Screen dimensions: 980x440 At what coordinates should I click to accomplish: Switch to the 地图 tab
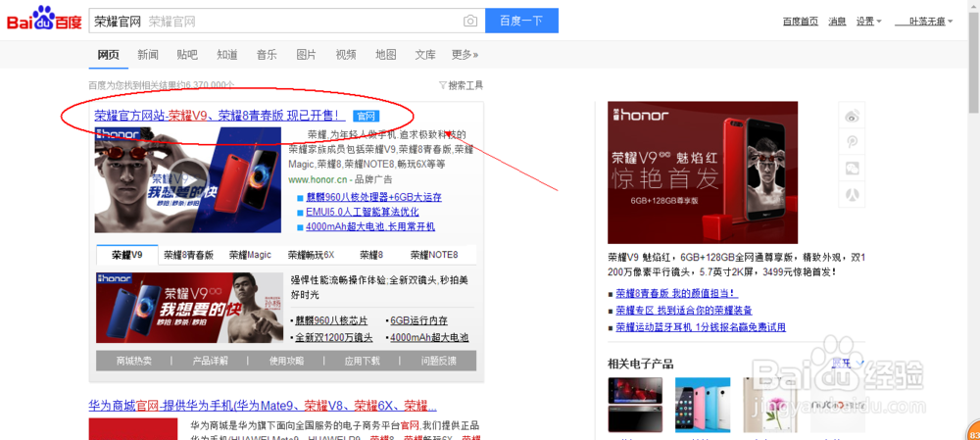click(385, 54)
